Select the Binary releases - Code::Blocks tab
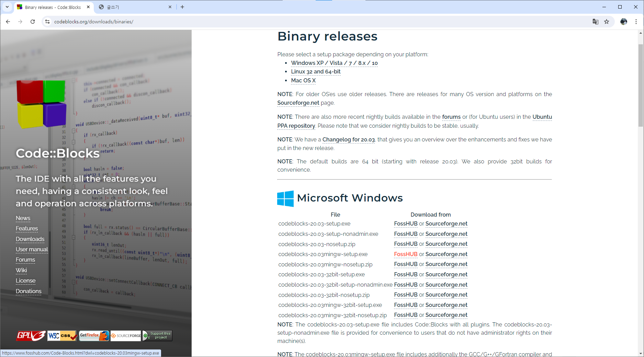This screenshot has height=357, width=644. click(54, 7)
